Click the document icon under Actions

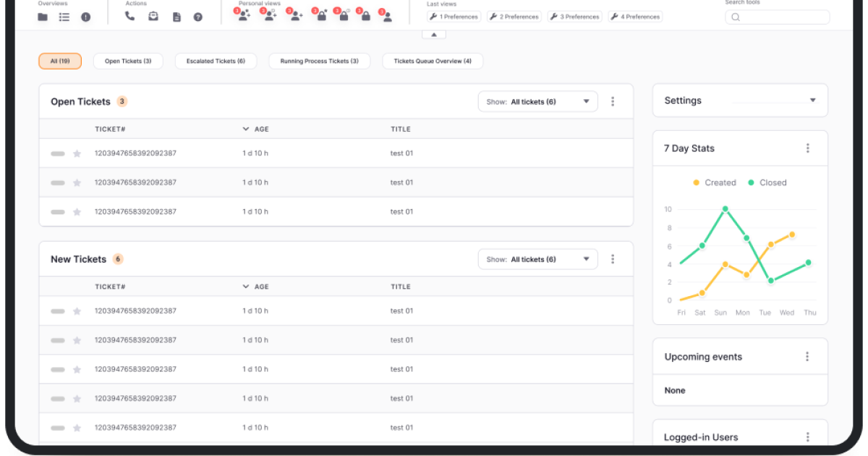click(176, 17)
